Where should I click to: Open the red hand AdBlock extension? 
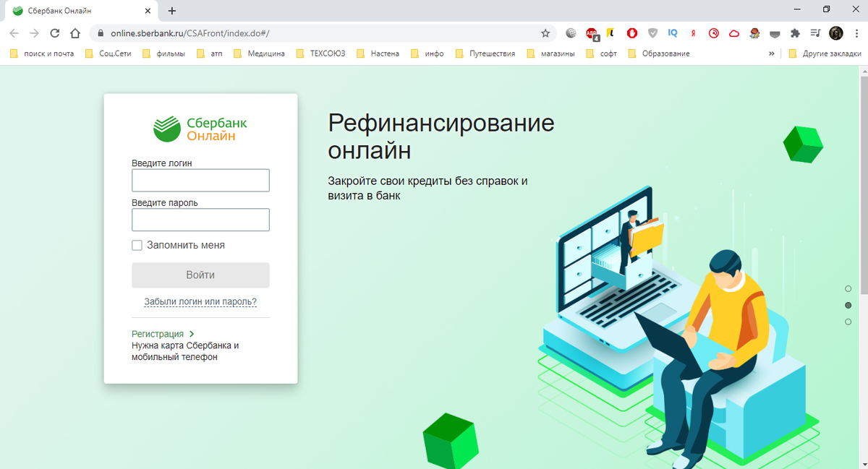coord(632,33)
